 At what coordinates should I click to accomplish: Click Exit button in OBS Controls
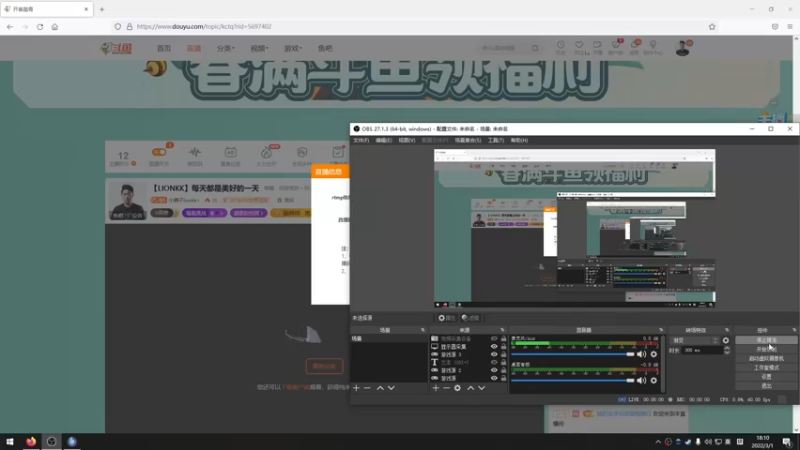[766, 386]
